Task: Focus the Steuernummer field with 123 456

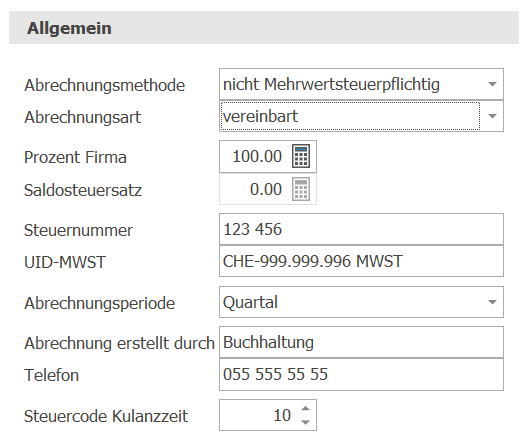Action: click(361, 229)
